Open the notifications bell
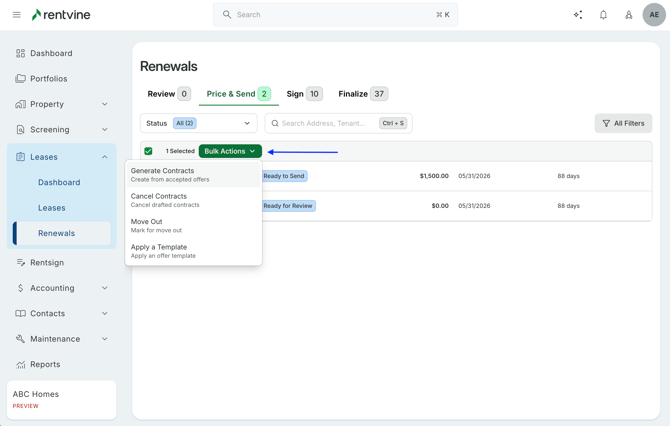 pyautogui.click(x=603, y=15)
